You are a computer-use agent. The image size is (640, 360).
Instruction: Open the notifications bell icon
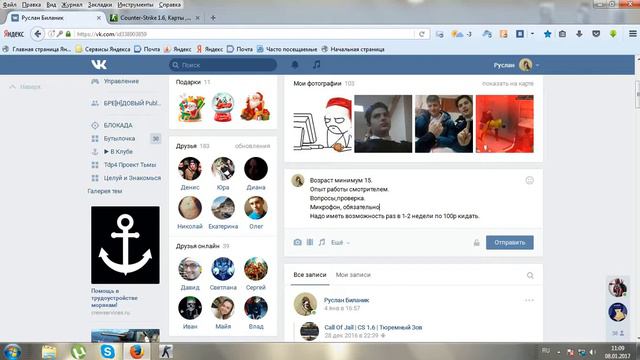(x=295, y=64)
